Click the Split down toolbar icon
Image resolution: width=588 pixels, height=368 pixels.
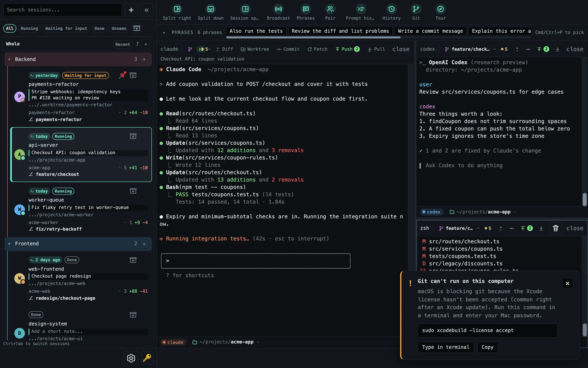[210, 12]
